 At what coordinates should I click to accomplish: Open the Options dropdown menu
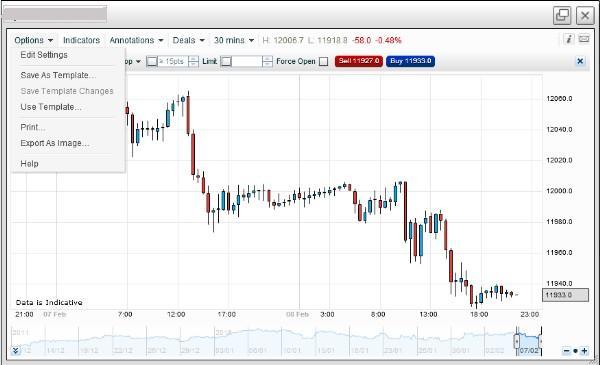pos(33,40)
